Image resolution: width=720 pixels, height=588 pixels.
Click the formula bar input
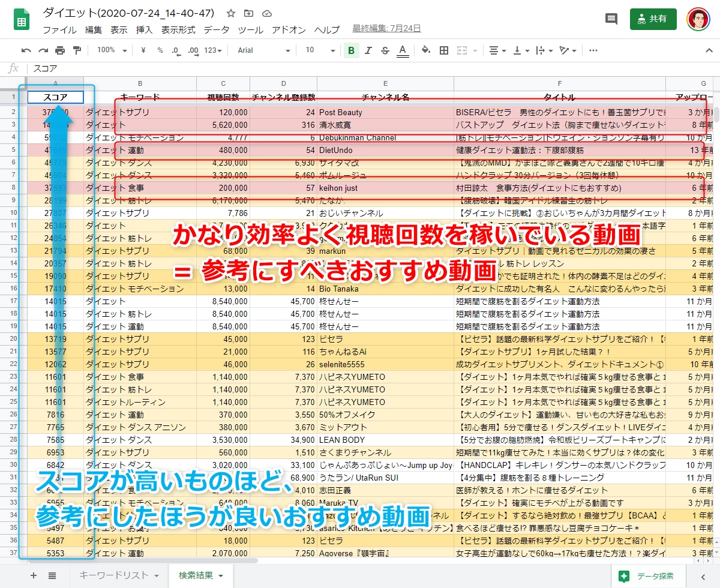coord(372,68)
